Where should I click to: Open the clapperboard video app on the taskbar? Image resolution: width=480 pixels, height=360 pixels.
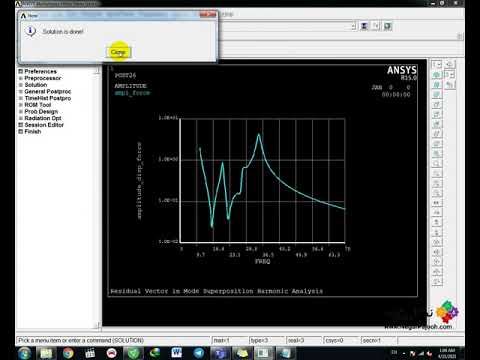click(90, 353)
